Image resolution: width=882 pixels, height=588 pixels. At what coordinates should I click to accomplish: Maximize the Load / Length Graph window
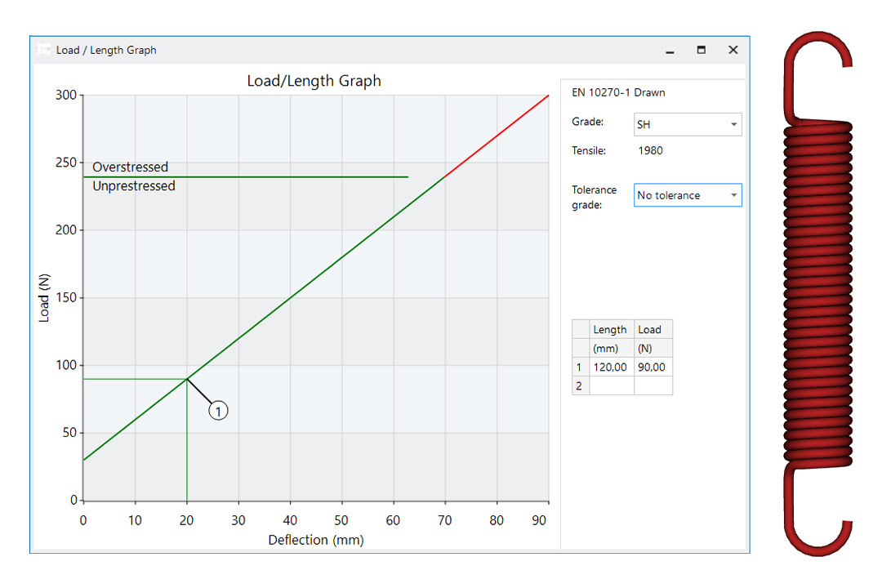pyautogui.click(x=701, y=50)
